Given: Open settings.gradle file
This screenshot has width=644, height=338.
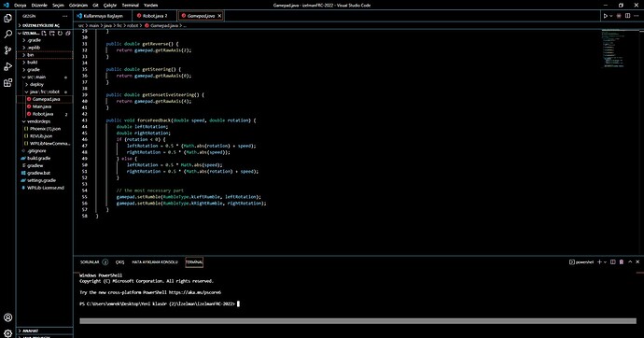Looking at the screenshot, I should (45, 181).
